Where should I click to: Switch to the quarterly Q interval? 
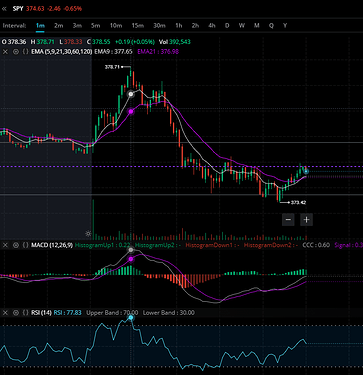point(271,26)
